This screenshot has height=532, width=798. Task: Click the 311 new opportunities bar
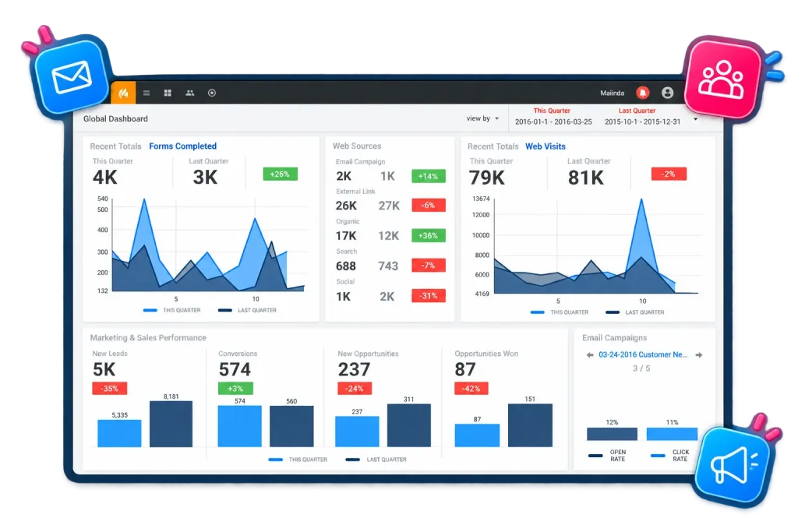[x=408, y=425]
